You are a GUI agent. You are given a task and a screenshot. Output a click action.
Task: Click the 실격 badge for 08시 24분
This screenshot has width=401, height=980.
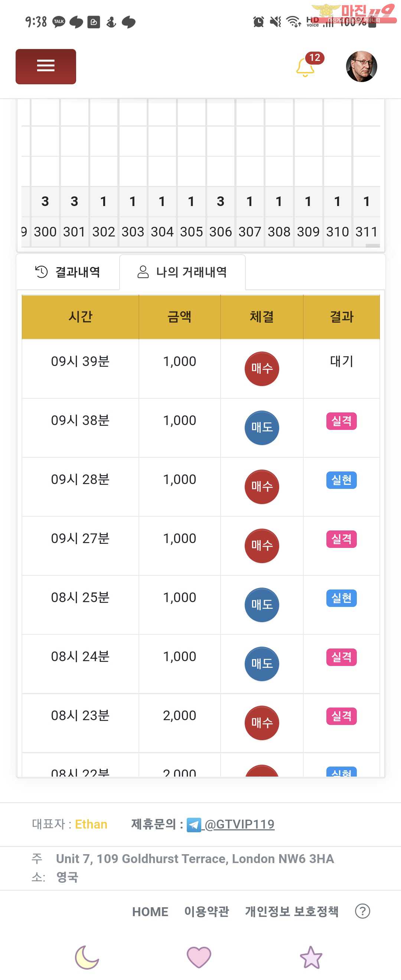tap(342, 657)
